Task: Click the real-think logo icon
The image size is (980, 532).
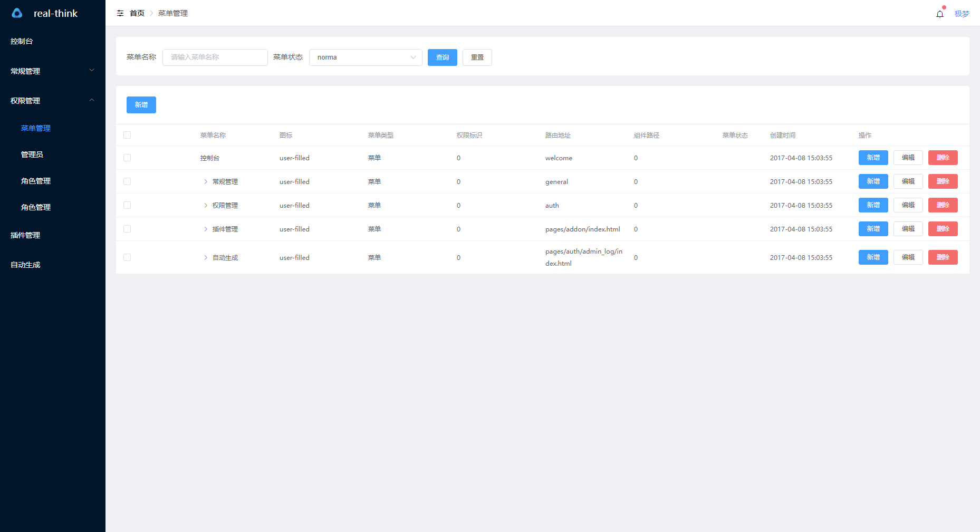Action: pos(17,13)
